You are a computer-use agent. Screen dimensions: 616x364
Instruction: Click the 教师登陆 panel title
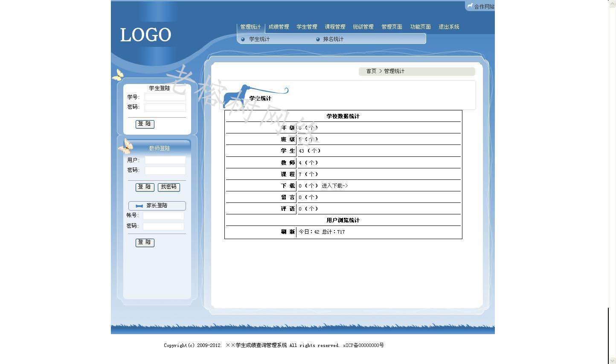coord(160,148)
